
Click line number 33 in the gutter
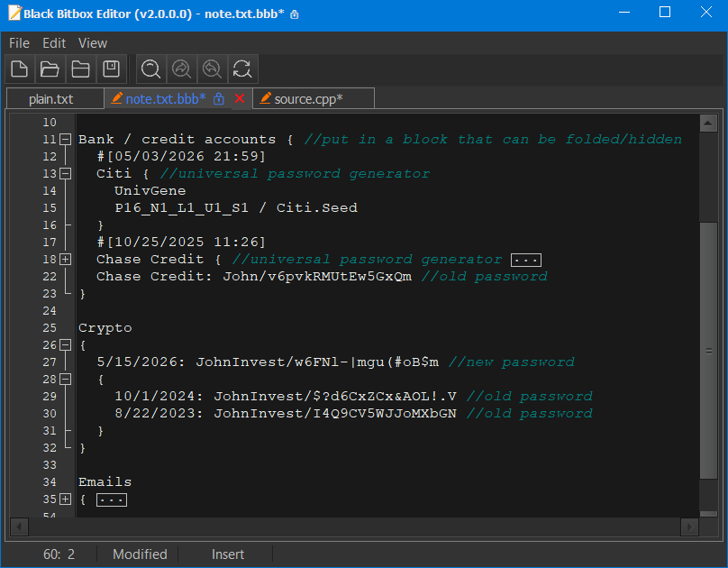coord(50,465)
